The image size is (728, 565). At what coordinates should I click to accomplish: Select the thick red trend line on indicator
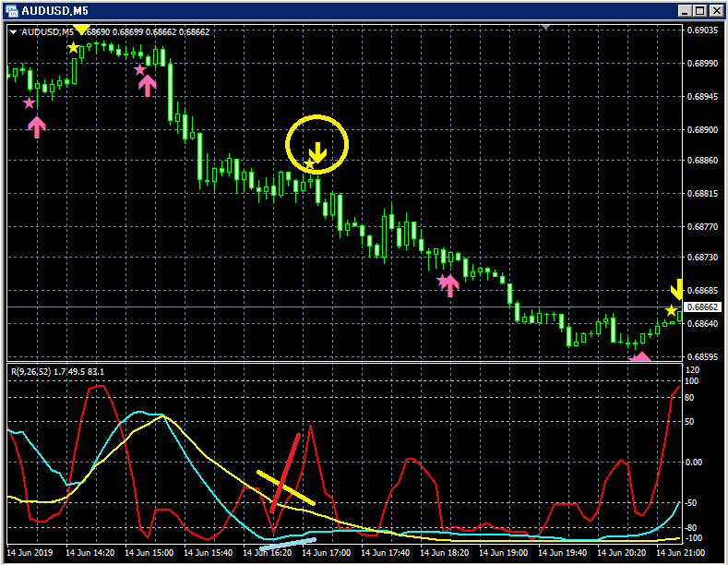285,473
